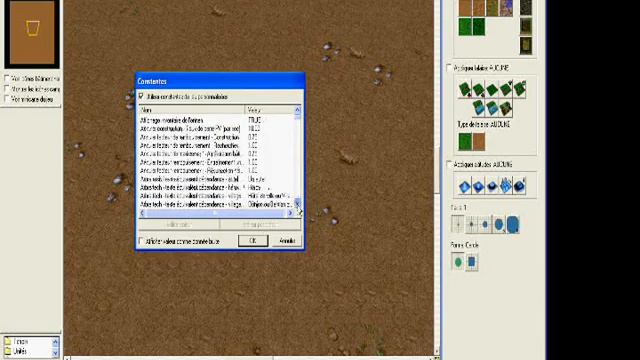The image size is (640, 360).
Task: Select first blue-water cliff icon, second row
Action: pos(478,109)
